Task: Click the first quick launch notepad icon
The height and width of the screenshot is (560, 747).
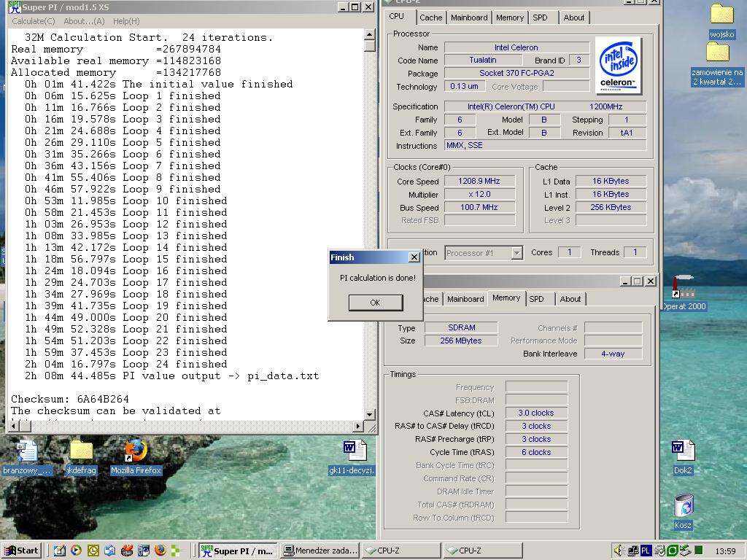Action: click(x=59, y=551)
